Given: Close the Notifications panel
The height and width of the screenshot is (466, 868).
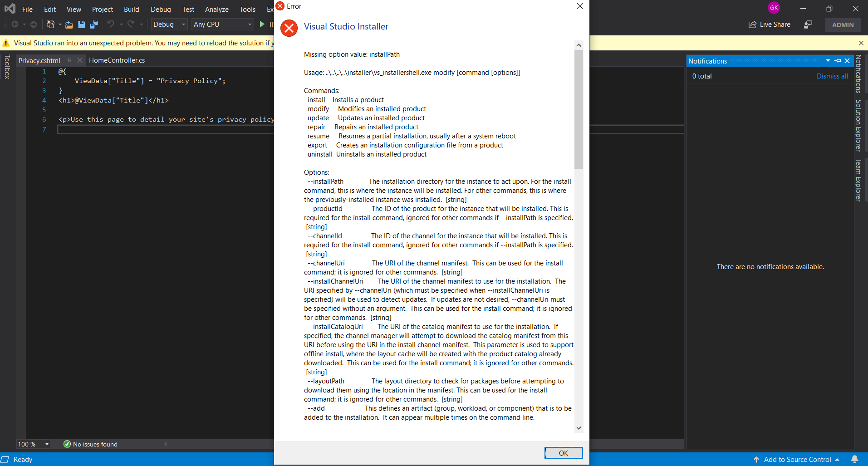Looking at the screenshot, I should point(847,61).
